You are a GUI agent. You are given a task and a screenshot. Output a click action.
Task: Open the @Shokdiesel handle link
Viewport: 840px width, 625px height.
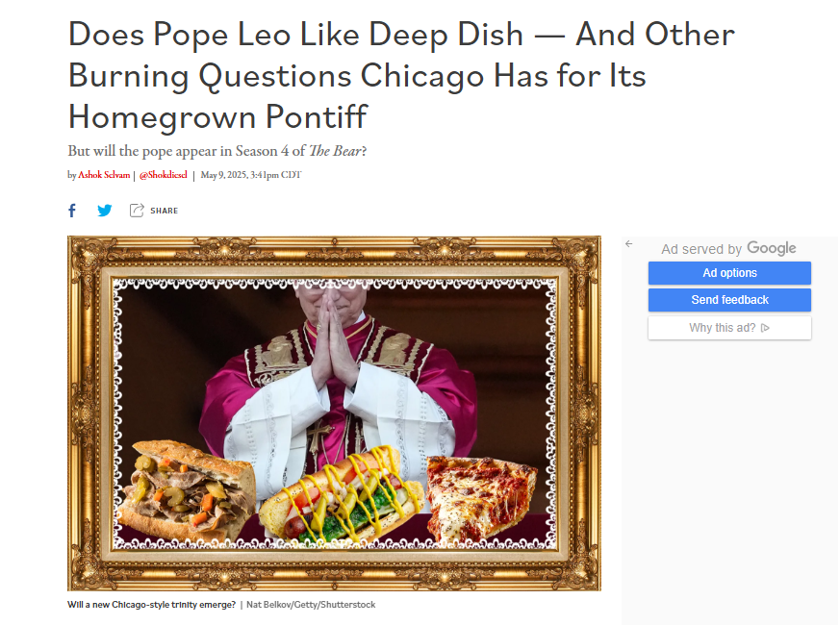pyautogui.click(x=163, y=175)
